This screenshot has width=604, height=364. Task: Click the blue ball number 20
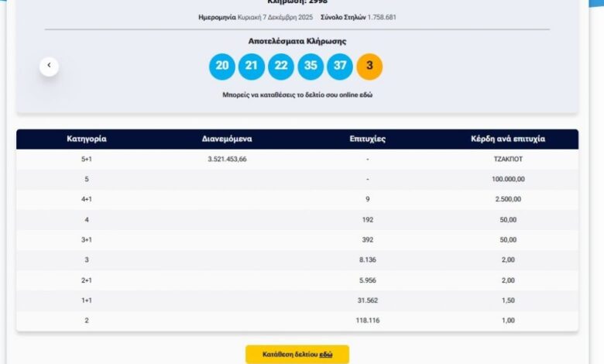click(x=222, y=67)
